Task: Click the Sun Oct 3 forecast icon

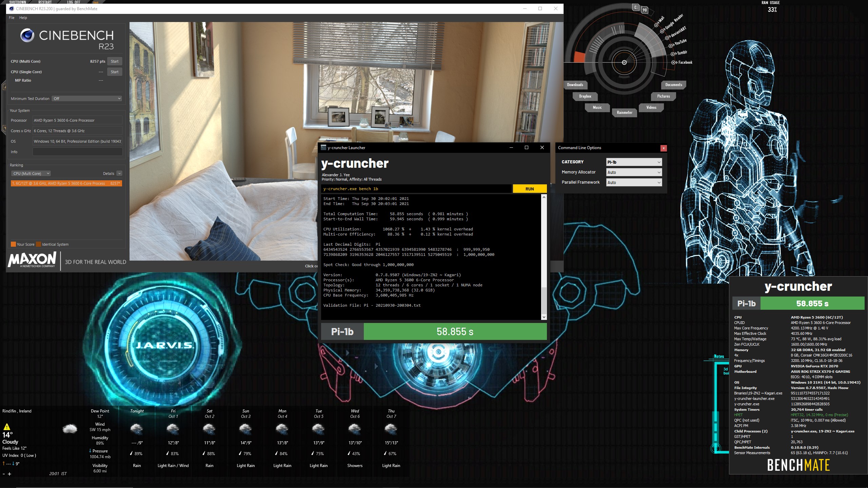Action: coord(245,429)
